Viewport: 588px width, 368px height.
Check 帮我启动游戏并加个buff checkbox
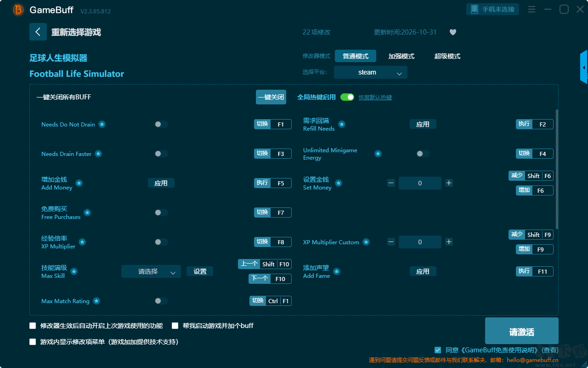(x=175, y=326)
